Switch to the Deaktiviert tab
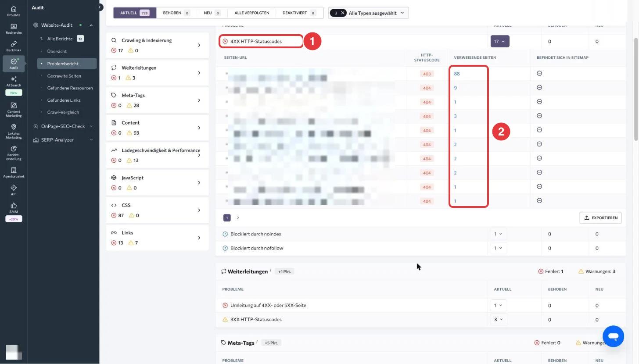The image size is (639, 364). click(x=299, y=13)
